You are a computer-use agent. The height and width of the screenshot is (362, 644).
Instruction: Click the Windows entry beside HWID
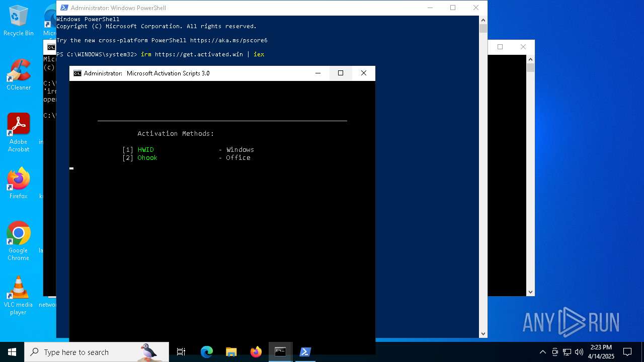[x=240, y=150]
